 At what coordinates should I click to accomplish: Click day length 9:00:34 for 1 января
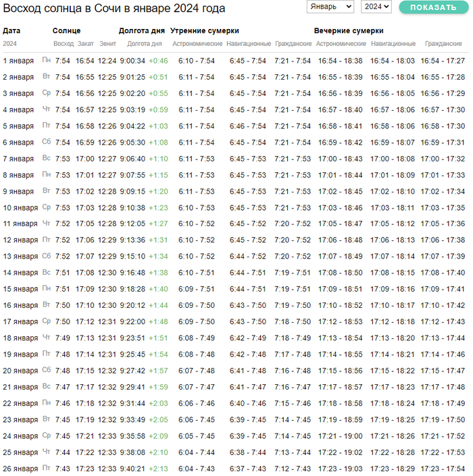pyautogui.click(x=132, y=61)
